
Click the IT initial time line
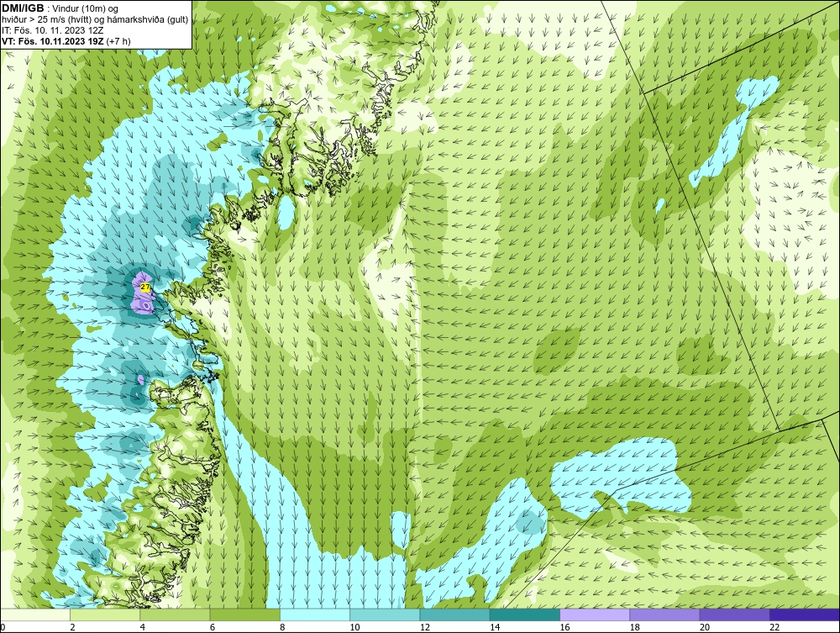click(52, 30)
